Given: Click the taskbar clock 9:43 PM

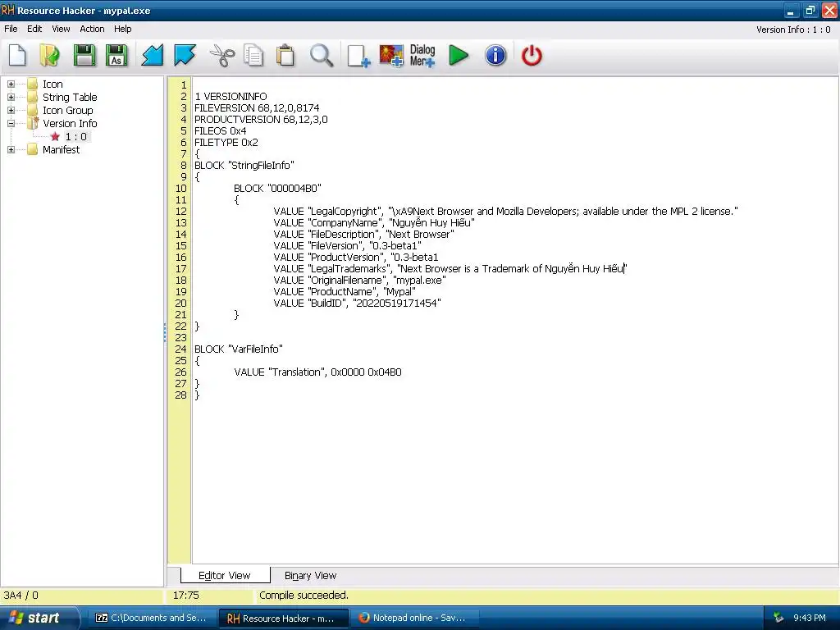Looking at the screenshot, I should [810, 618].
